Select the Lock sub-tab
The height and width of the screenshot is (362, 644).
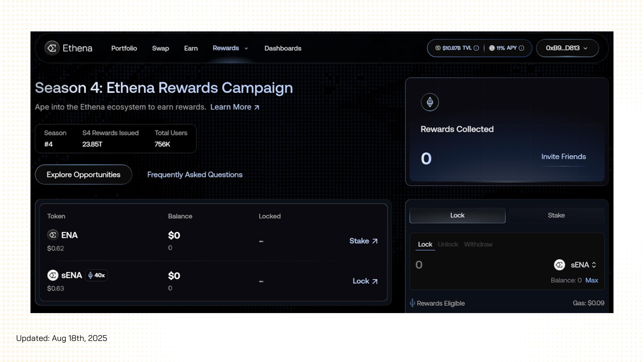pyautogui.click(x=425, y=244)
